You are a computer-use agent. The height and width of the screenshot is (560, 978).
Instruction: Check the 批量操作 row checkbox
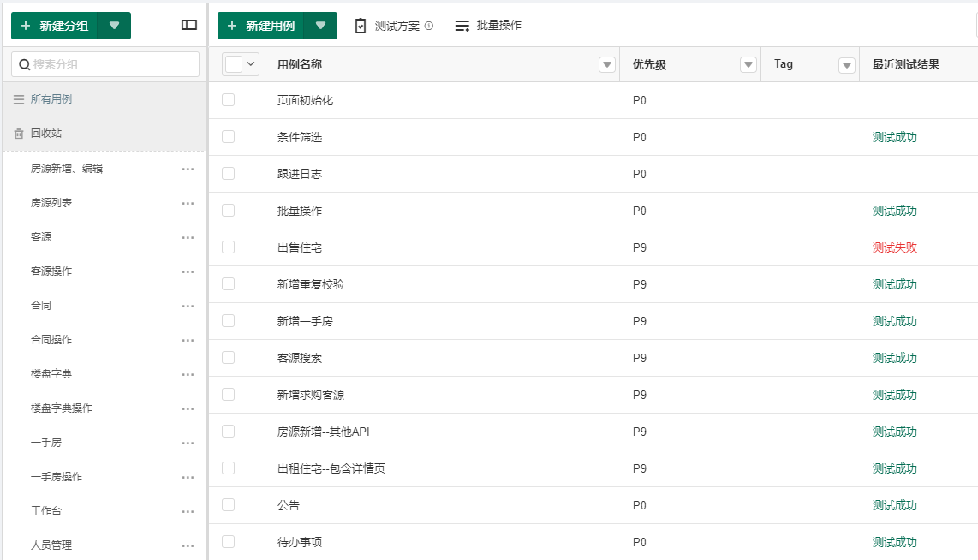229,210
